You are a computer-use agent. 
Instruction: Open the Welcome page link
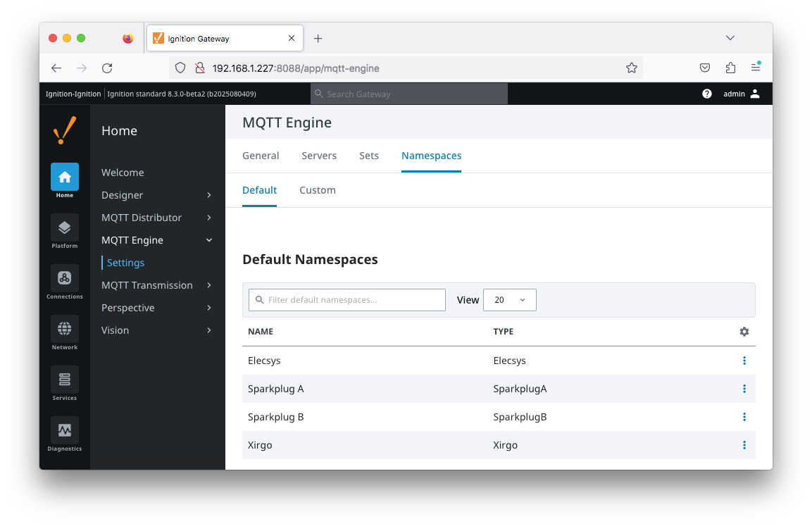tap(123, 173)
